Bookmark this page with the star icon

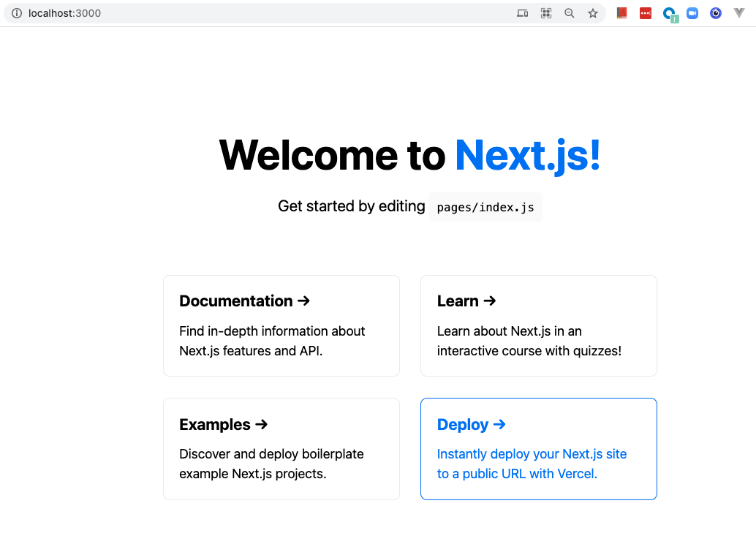click(x=593, y=13)
